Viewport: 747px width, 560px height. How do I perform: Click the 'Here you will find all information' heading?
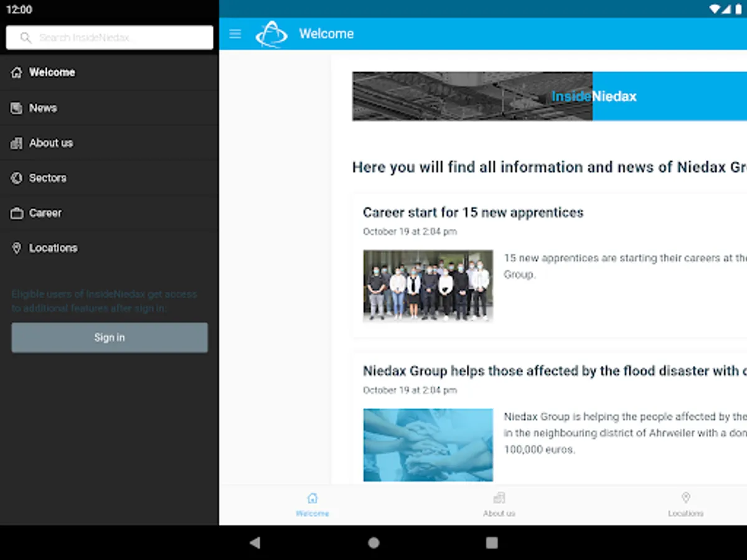click(x=550, y=167)
